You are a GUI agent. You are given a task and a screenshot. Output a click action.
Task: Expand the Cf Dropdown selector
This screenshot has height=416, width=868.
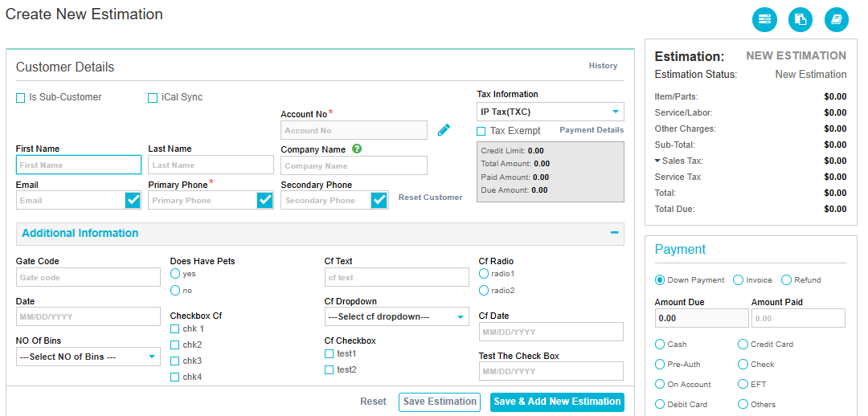396,317
